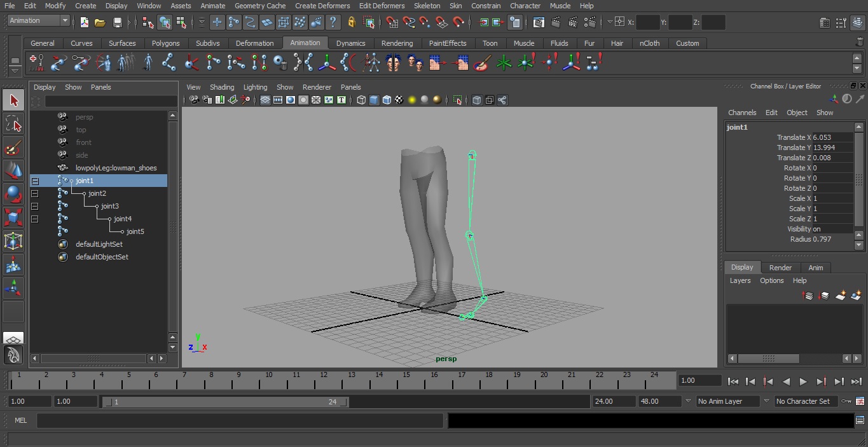Click the Open Scene folder icon

[x=100, y=22]
